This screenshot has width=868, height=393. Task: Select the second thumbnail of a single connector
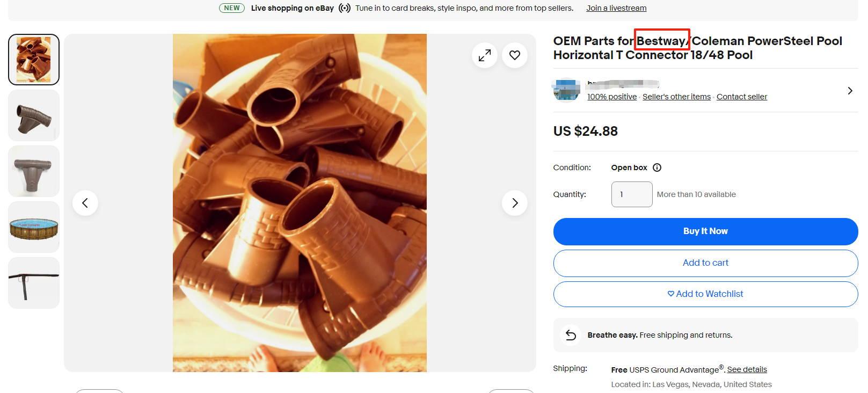(x=34, y=115)
